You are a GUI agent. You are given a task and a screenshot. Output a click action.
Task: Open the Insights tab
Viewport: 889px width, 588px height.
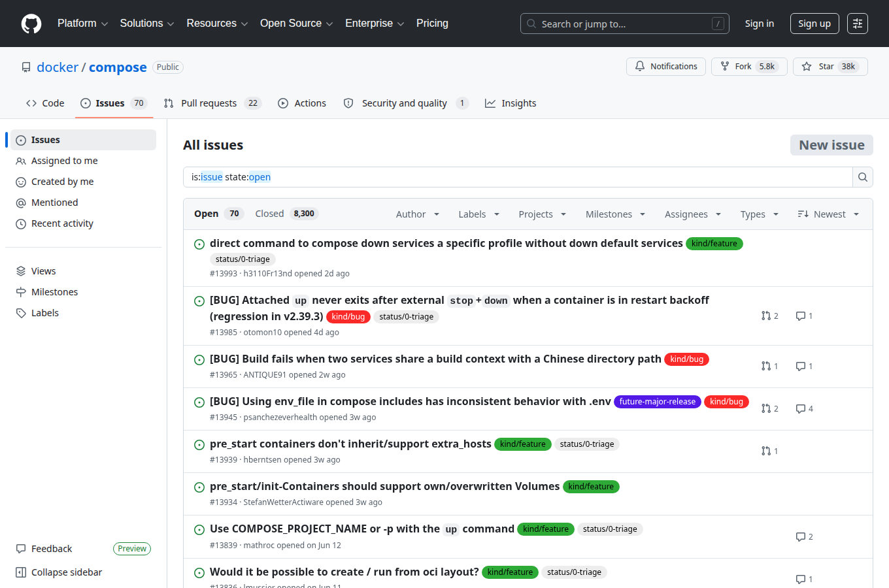pos(511,103)
